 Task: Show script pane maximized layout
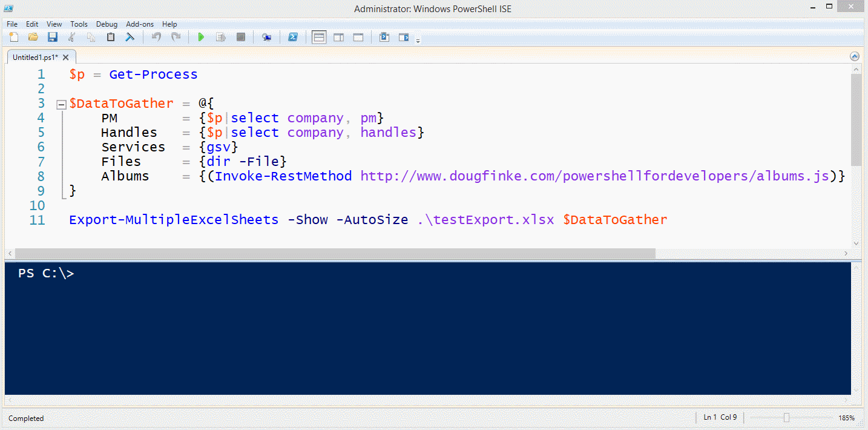(358, 38)
